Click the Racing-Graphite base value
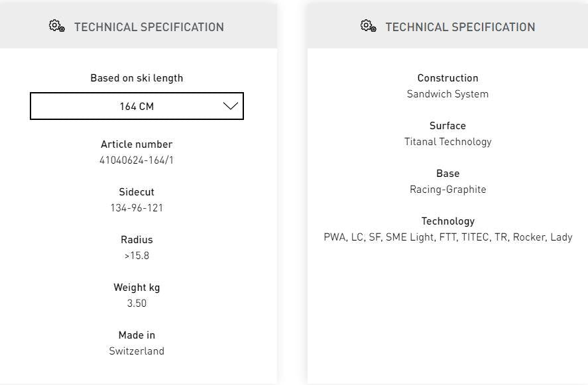 447,190
